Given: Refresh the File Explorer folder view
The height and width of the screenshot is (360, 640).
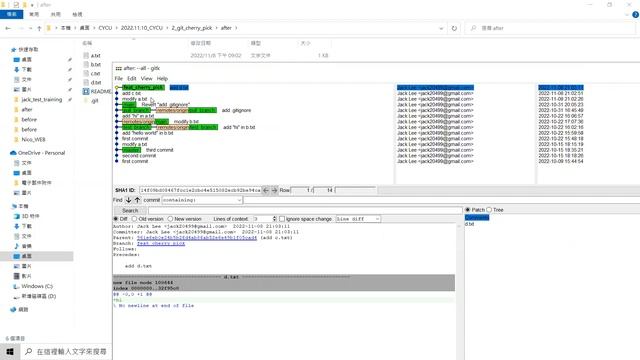Looking at the screenshot, I should pyautogui.click(x=454, y=28).
